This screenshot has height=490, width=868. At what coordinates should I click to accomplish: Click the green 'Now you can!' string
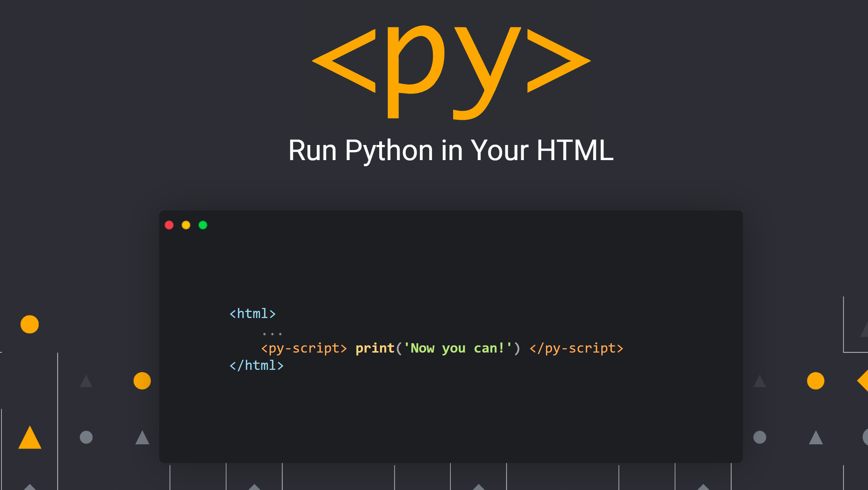(x=457, y=348)
